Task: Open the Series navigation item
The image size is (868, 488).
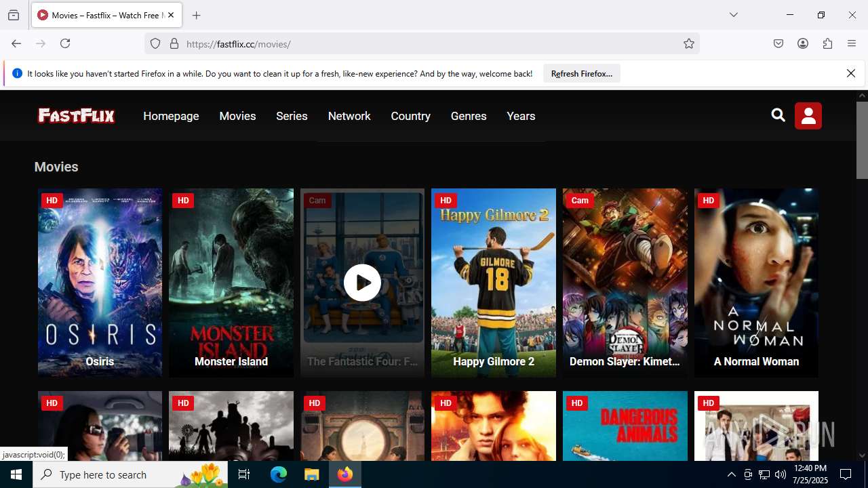Action: click(x=292, y=116)
